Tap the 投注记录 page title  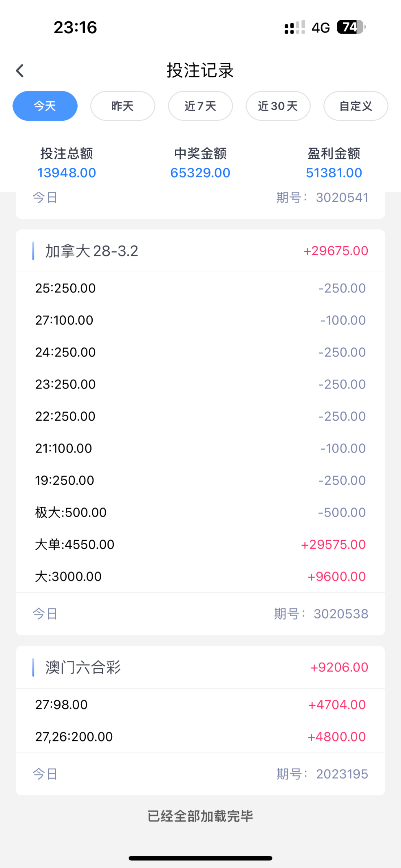[200, 70]
